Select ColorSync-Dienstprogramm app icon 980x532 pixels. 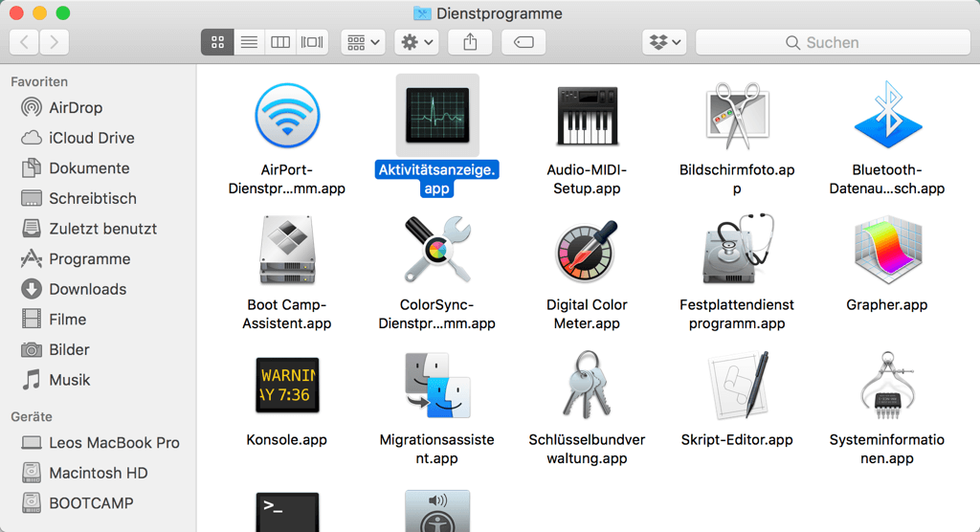(x=437, y=250)
